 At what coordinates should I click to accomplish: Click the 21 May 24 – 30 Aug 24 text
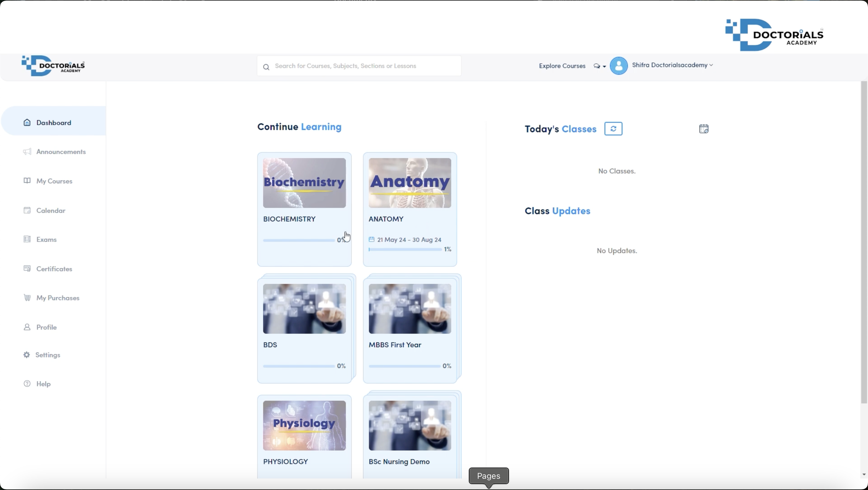pyautogui.click(x=409, y=240)
